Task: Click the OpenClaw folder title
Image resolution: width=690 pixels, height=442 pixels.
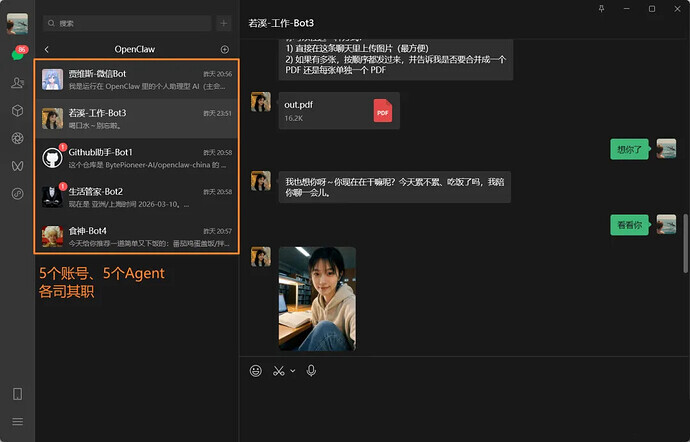Action: (x=135, y=49)
